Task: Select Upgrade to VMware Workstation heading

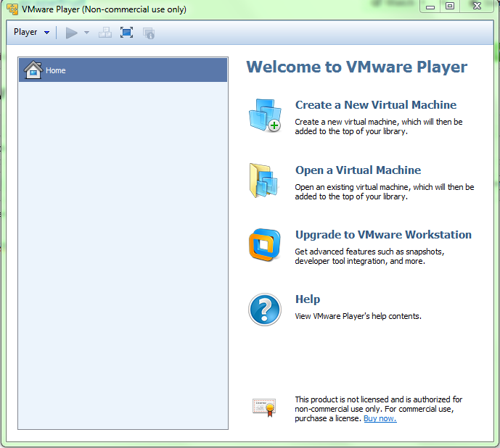Action: tap(383, 235)
